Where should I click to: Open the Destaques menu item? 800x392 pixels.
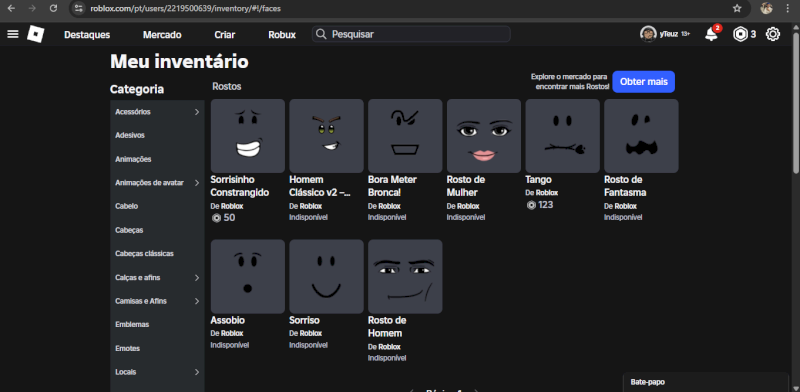(x=87, y=35)
